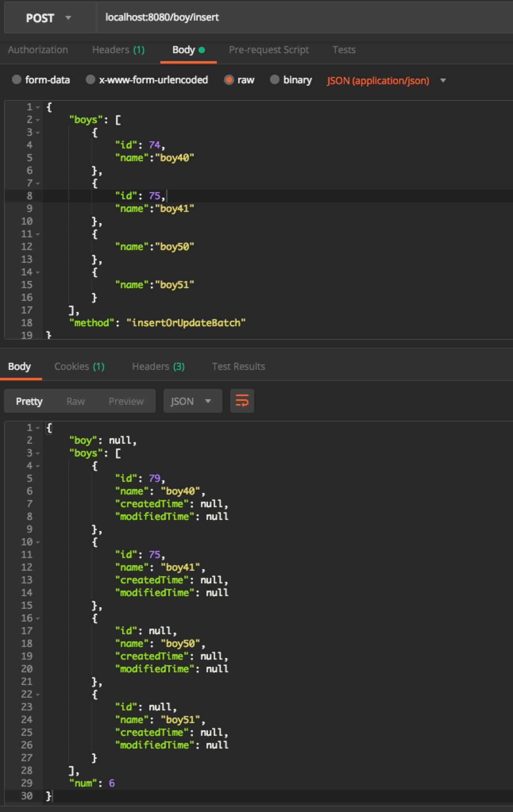Click response "id": 75 value
Image resolution: width=513 pixels, height=812 pixels.
(140, 555)
